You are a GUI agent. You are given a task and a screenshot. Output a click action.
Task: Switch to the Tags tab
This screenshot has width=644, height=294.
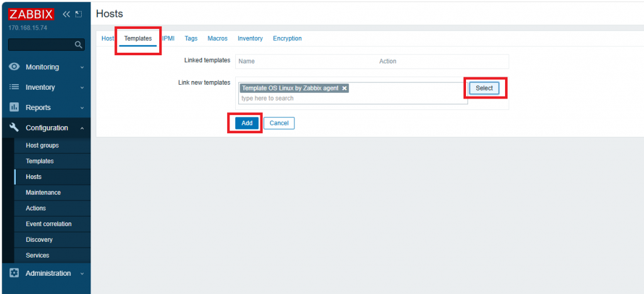click(191, 38)
